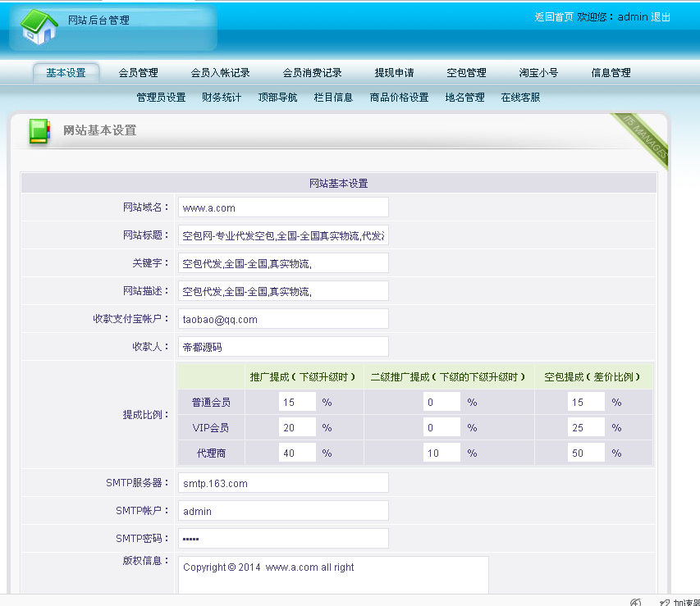Open the 空包管理 tab
This screenshot has width=700, height=606.
[x=466, y=73]
